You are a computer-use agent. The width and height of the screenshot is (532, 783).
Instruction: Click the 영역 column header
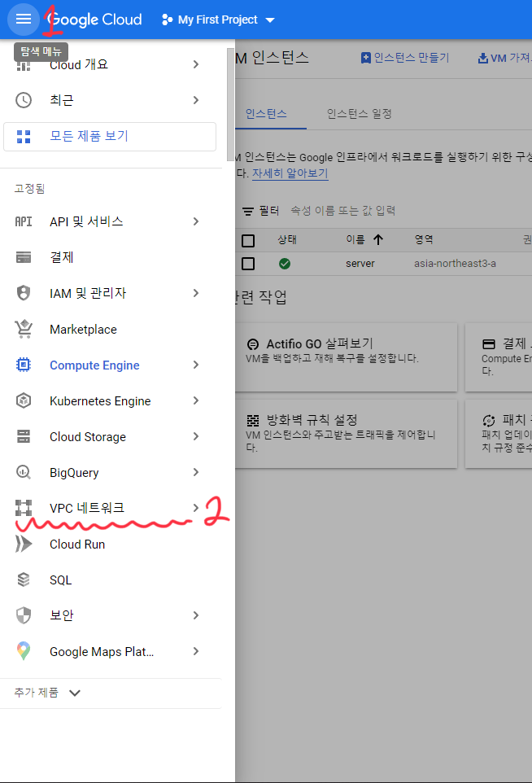[424, 239]
